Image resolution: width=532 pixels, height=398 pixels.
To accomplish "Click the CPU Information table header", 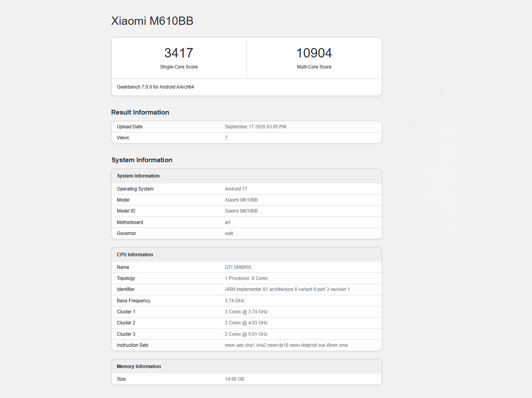I will coord(135,255).
